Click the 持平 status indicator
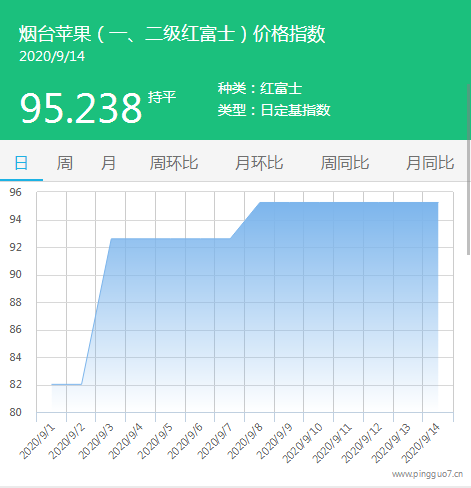Image resolution: width=471 pixels, height=488 pixels. point(162,97)
